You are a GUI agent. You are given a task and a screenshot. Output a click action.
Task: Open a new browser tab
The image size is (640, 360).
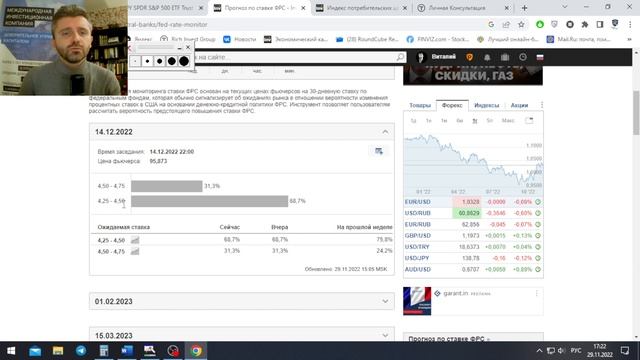coord(524,8)
